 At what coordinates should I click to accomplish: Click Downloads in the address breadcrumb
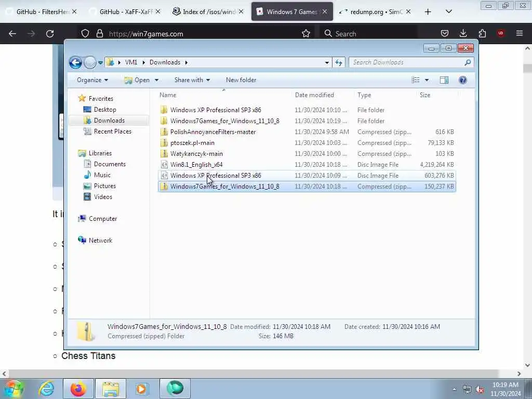[x=165, y=62]
